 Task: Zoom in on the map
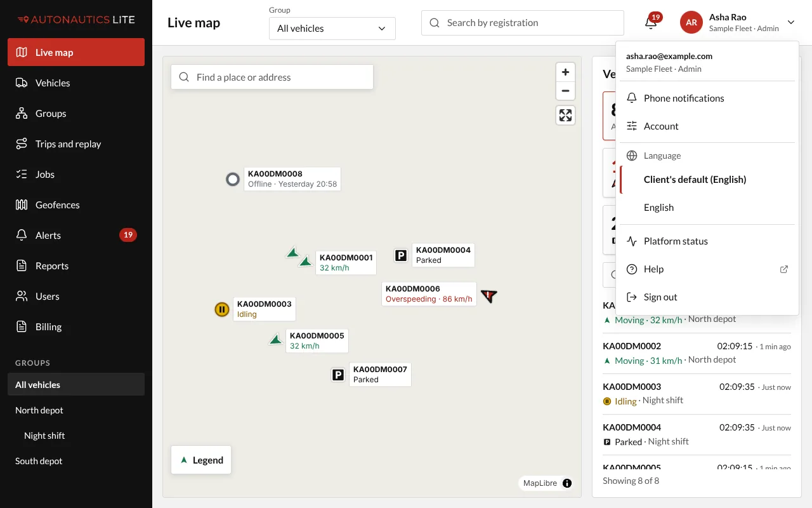click(565, 72)
